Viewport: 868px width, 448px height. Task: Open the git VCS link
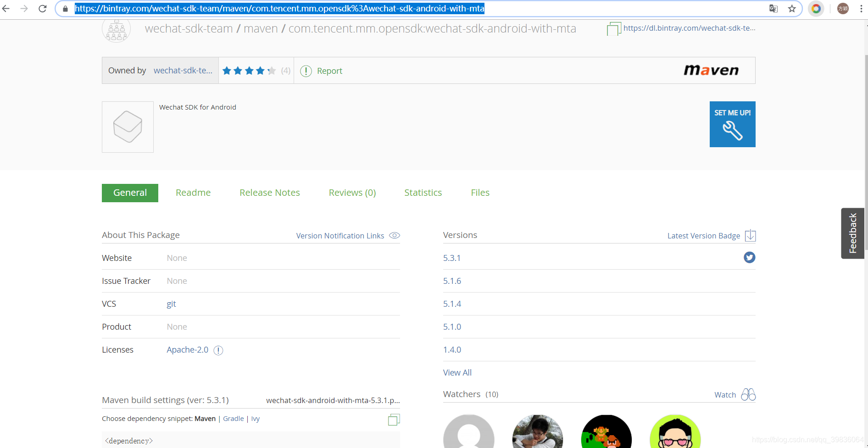[x=171, y=304]
